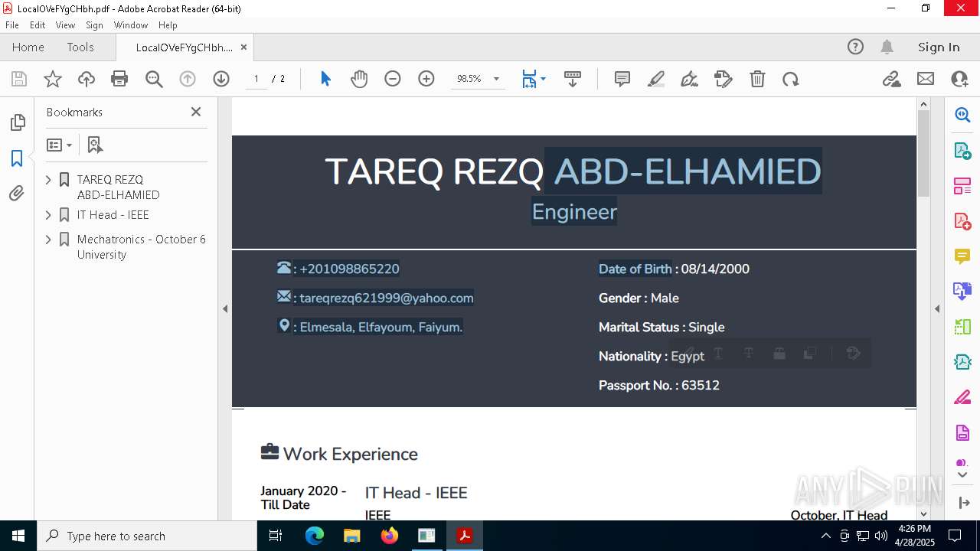Add a sticky note comment
This screenshot has height=551, width=980.
coord(622,79)
